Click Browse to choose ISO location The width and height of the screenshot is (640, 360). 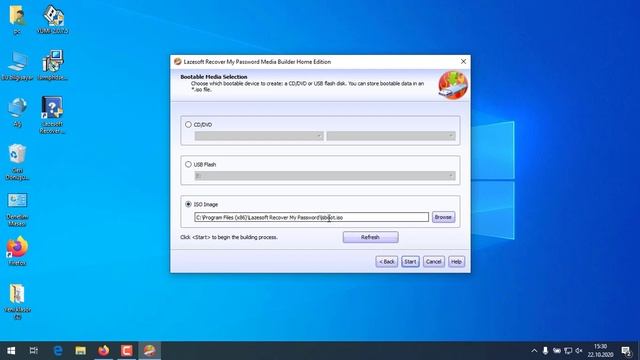[x=443, y=217]
